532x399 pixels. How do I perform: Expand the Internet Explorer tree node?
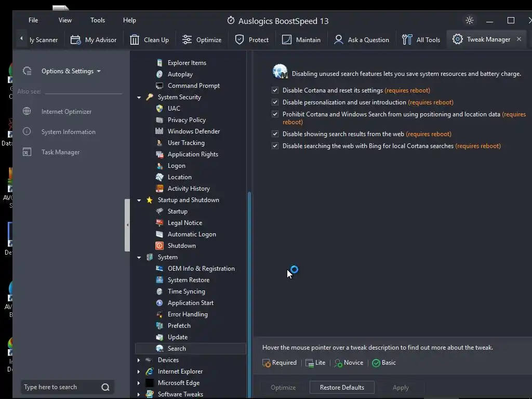pos(138,371)
